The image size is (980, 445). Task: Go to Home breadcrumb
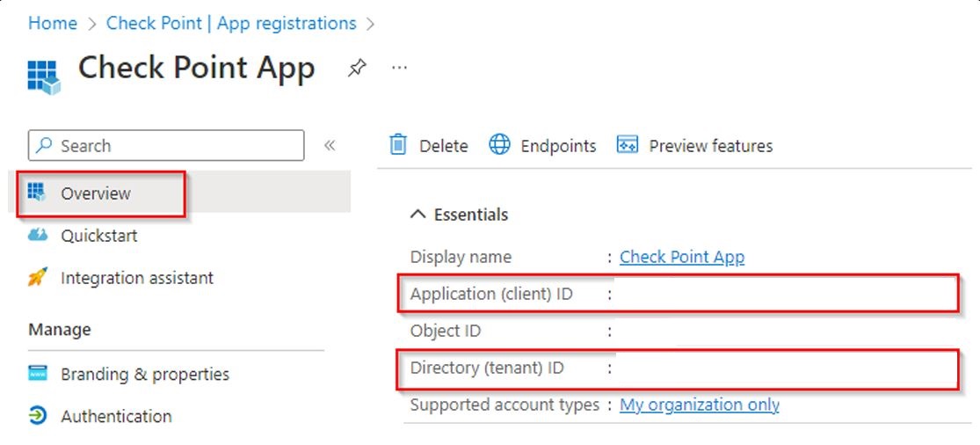click(x=53, y=24)
